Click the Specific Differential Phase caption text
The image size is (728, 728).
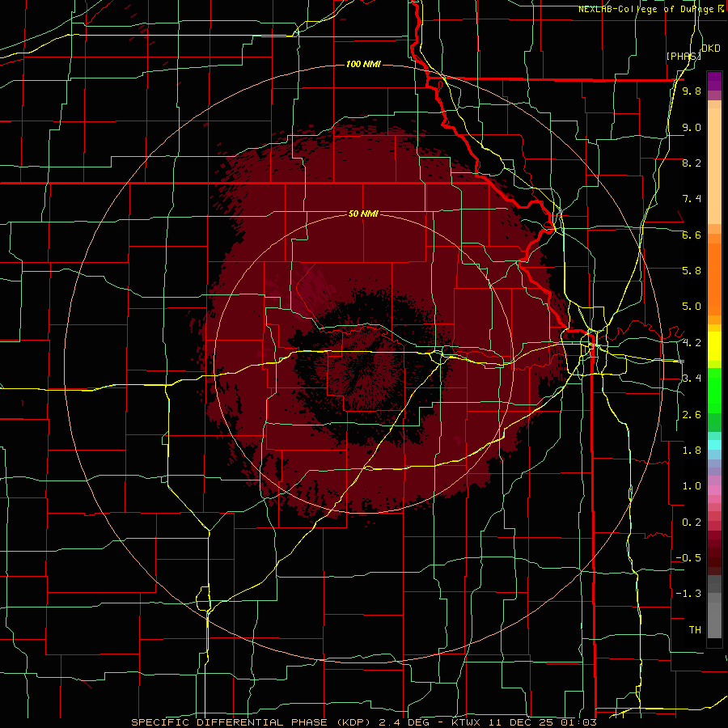pos(363,722)
